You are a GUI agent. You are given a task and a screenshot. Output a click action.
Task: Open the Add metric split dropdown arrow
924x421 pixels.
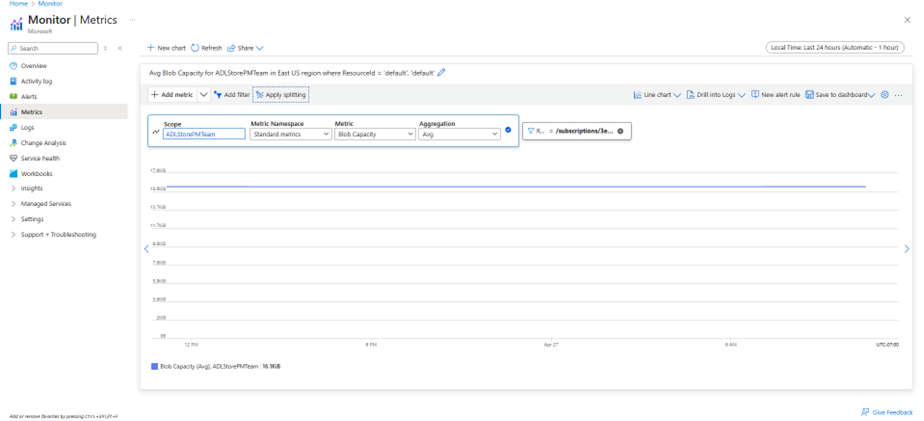(x=203, y=94)
